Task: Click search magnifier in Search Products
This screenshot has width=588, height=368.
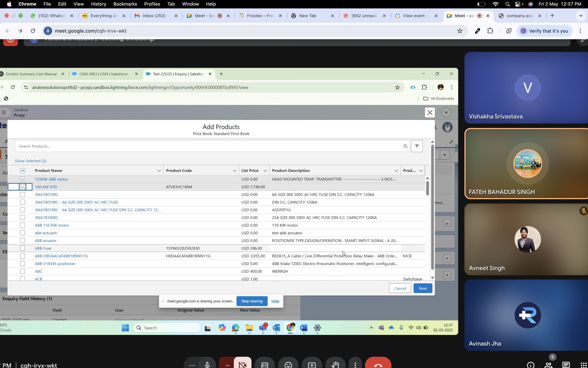Action: (405, 146)
